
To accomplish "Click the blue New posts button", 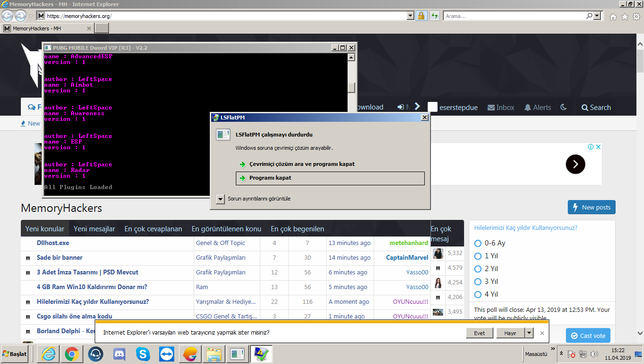I will 591,207.
